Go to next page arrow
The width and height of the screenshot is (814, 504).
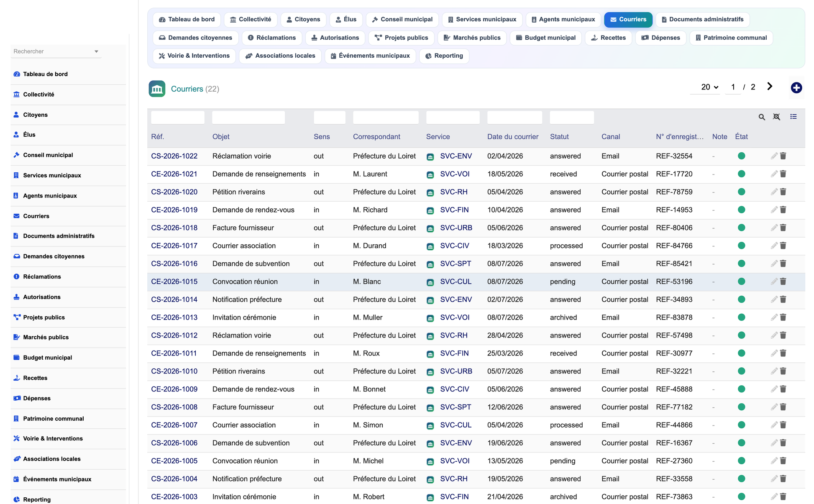770,87
